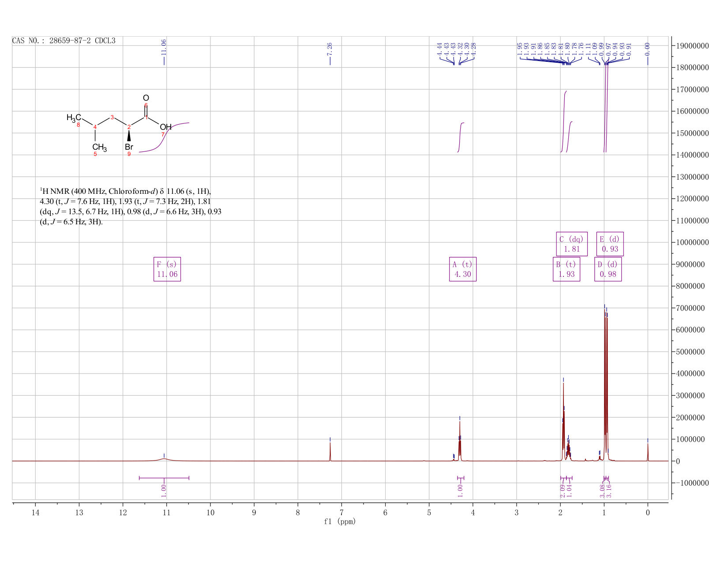This screenshot has width=728, height=563.
Task: Select the A (t) 4.30 multiplet box
Action: (463, 269)
